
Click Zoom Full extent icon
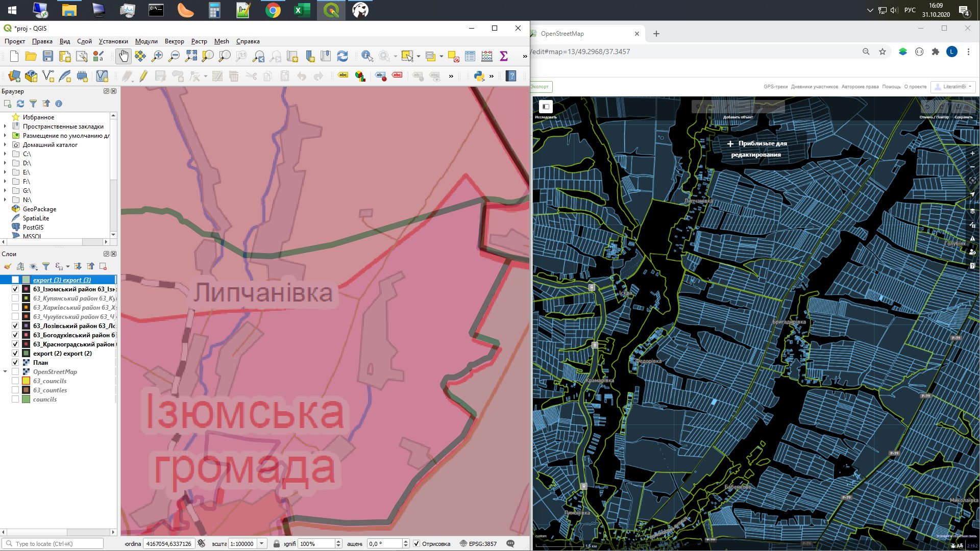(x=191, y=56)
